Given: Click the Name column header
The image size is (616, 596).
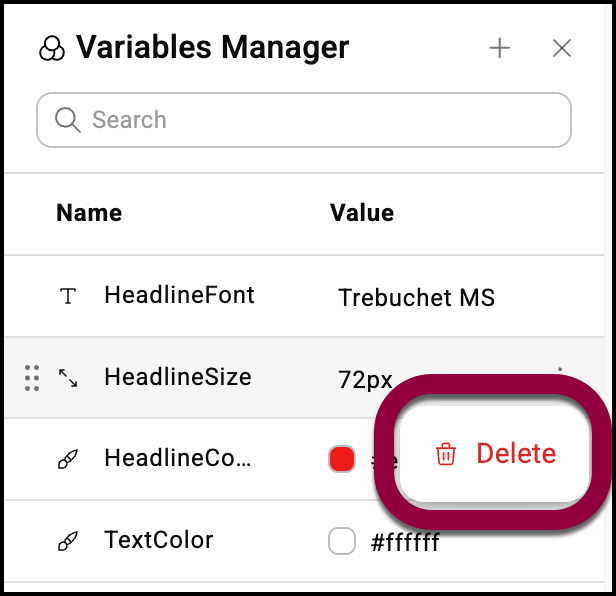Looking at the screenshot, I should (x=89, y=212).
